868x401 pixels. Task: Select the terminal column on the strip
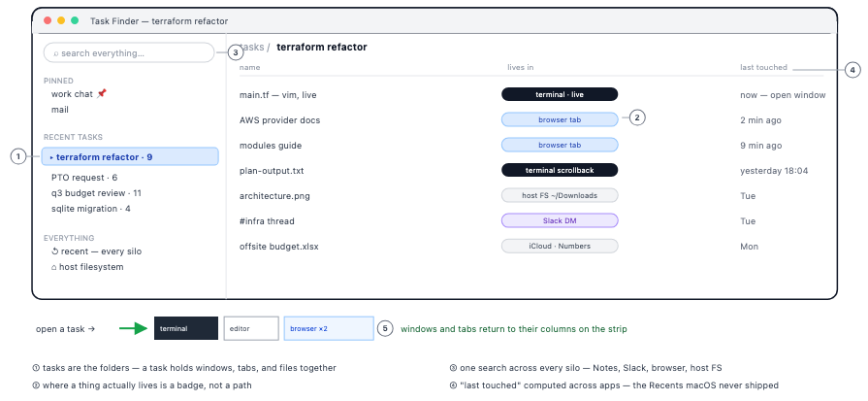186,328
